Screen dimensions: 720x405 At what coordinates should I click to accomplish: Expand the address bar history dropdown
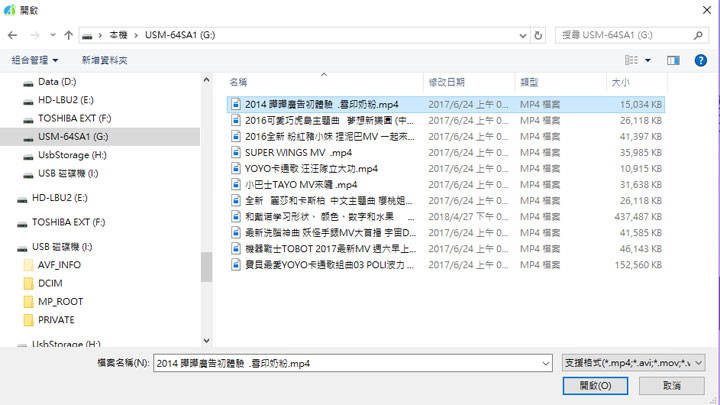point(523,35)
